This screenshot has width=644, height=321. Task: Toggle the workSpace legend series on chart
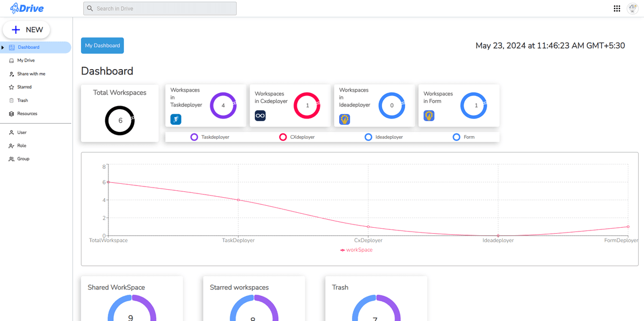pyautogui.click(x=356, y=250)
